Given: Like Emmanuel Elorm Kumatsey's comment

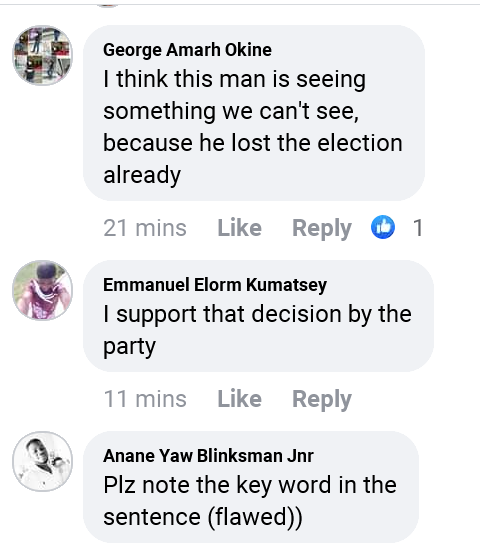Looking at the screenshot, I should point(239,399).
